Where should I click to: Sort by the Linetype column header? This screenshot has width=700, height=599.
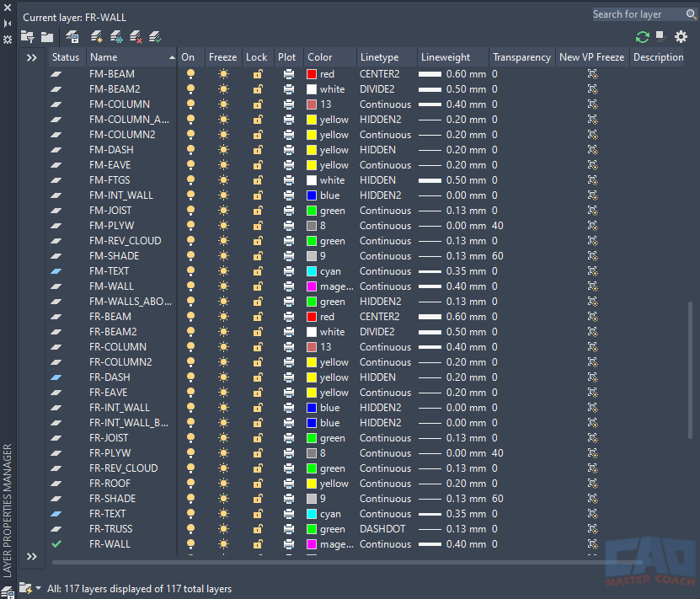coord(387,57)
